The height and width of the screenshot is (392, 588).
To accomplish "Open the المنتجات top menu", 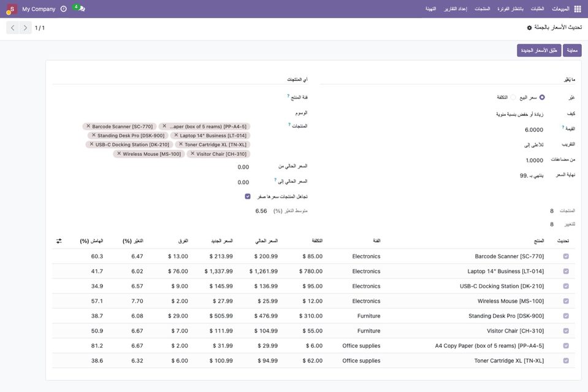I will [x=483, y=9].
